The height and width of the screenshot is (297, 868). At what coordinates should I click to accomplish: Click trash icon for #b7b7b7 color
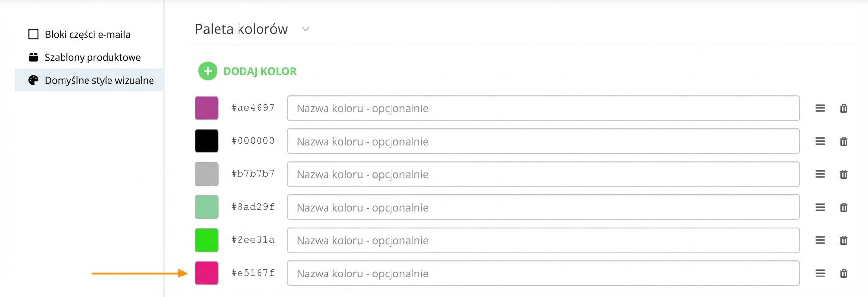[x=844, y=174]
